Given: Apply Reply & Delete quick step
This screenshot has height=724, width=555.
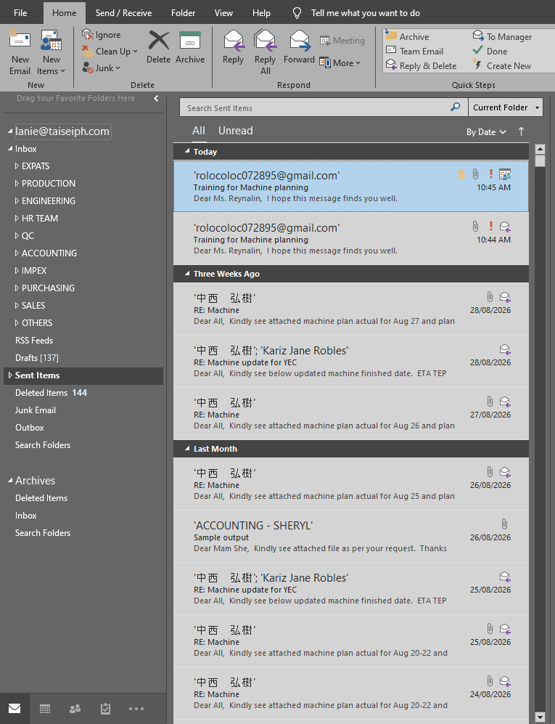Looking at the screenshot, I should click(x=421, y=66).
